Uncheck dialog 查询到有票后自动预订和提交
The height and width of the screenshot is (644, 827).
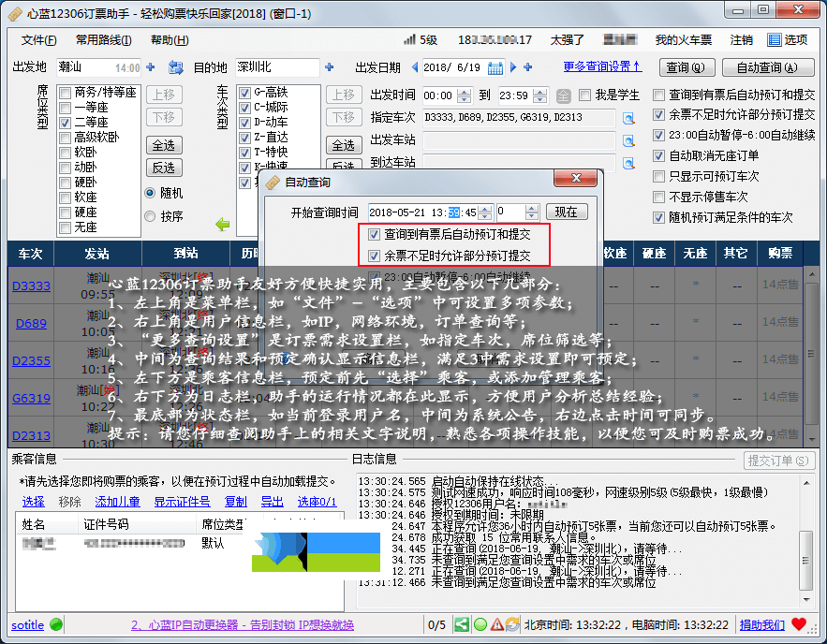pos(374,234)
